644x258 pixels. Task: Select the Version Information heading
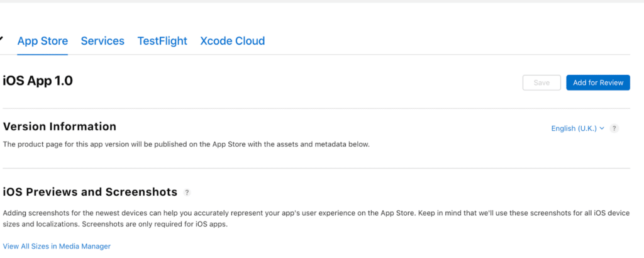(x=60, y=126)
